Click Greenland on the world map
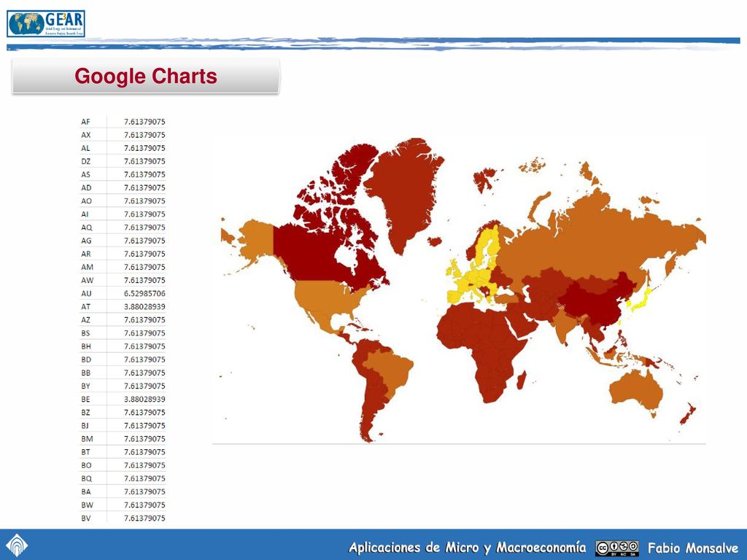The image size is (747, 560). click(405, 190)
